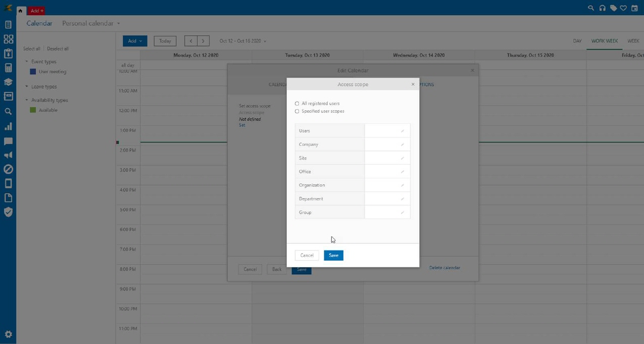Click the edit pencil in Users row

click(403, 131)
